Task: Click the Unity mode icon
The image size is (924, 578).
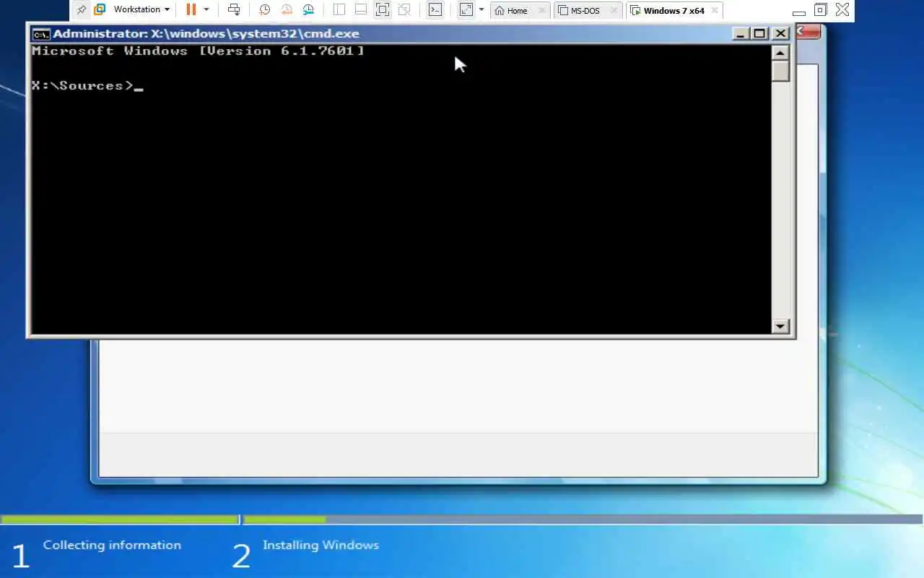Action: pos(404,10)
